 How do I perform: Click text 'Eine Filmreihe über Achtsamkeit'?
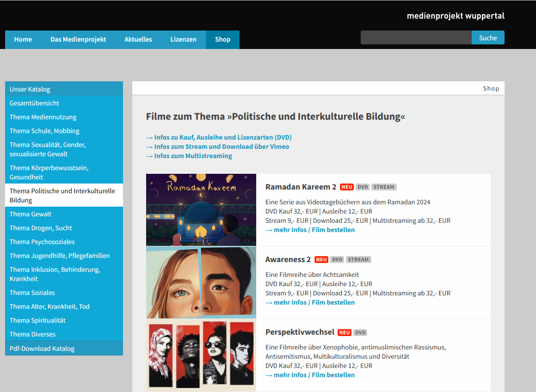[x=312, y=275]
